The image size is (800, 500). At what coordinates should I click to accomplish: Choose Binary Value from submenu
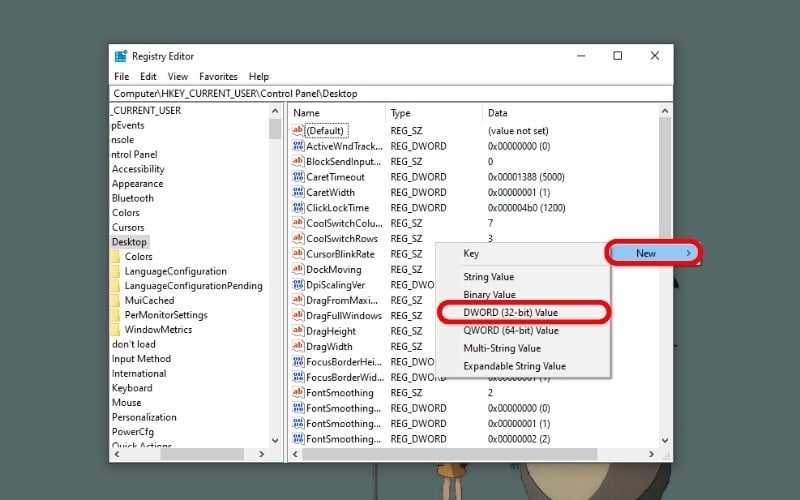(x=523, y=294)
